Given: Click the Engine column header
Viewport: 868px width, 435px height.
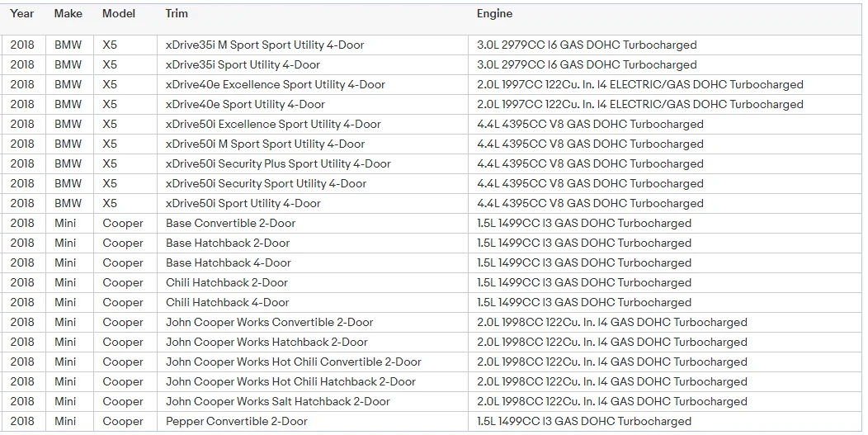Looking at the screenshot, I should point(494,14).
